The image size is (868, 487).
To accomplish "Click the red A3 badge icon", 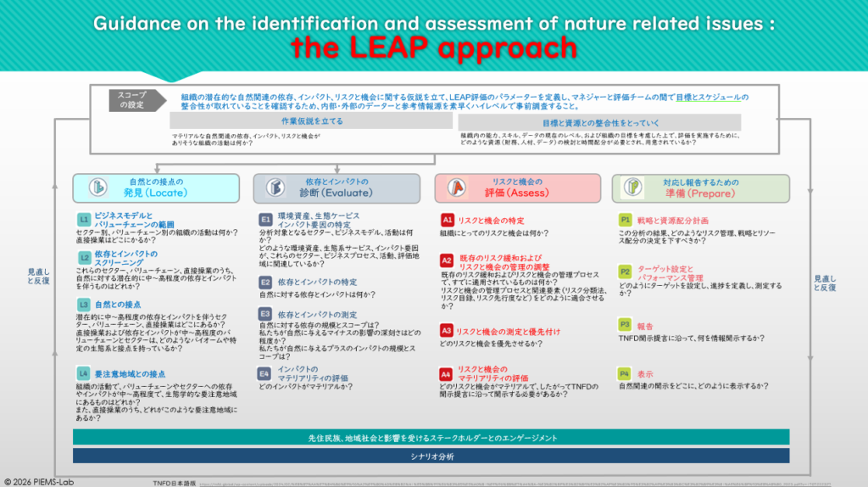I will tap(446, 330).
